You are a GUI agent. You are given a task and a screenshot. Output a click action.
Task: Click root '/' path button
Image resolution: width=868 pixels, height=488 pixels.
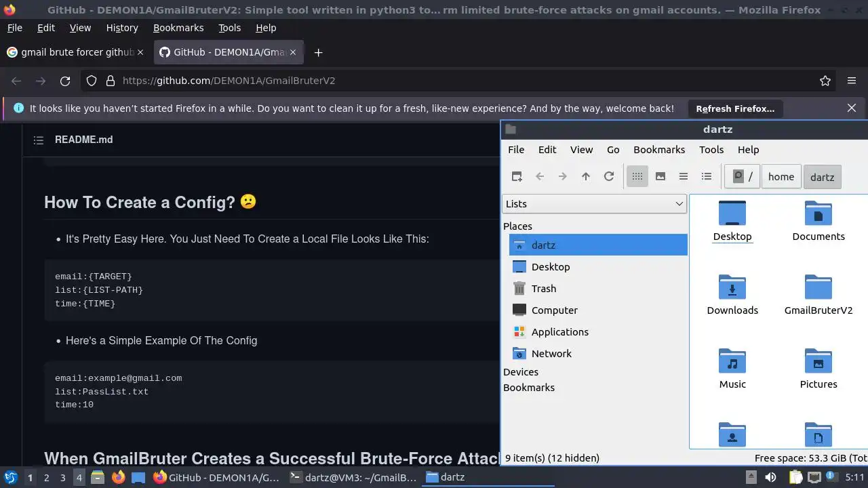tap(743, 177)
